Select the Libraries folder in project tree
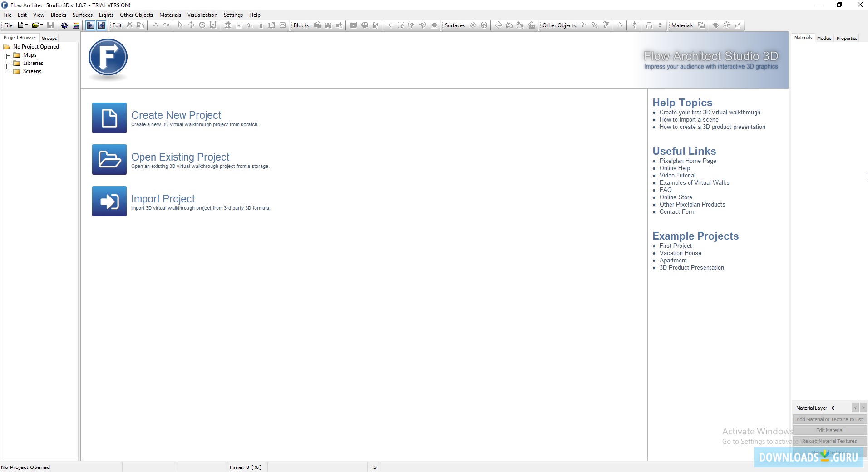 (33, 63)
